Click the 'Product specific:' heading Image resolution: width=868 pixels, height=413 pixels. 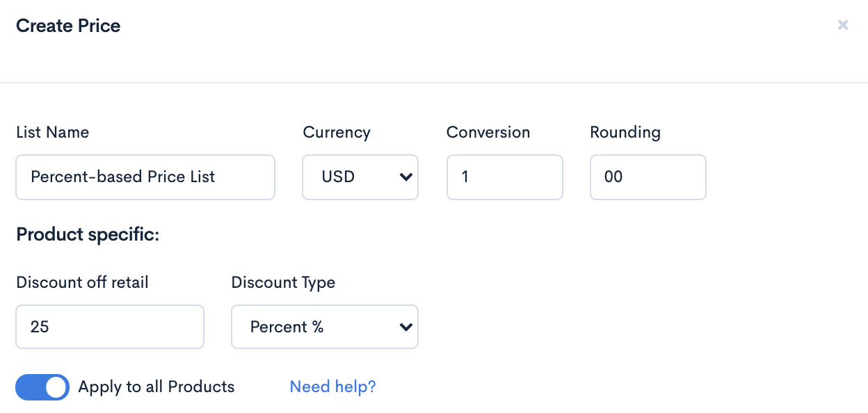88,235
